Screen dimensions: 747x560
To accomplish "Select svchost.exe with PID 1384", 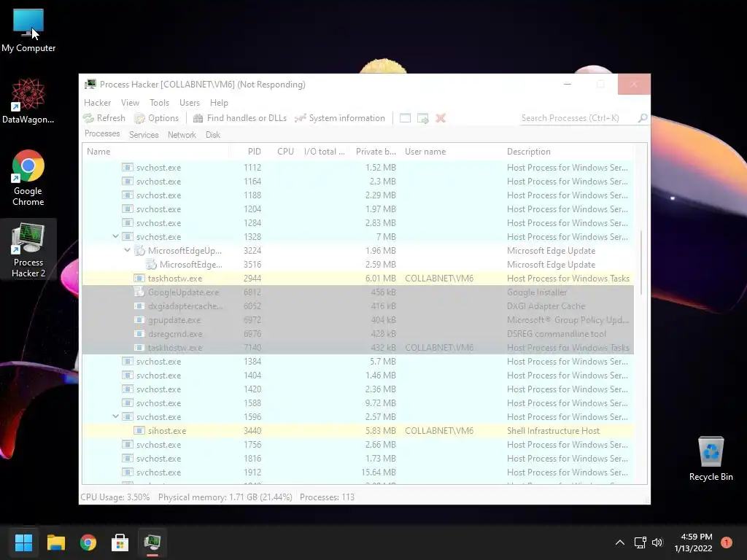I will [357, 362].
